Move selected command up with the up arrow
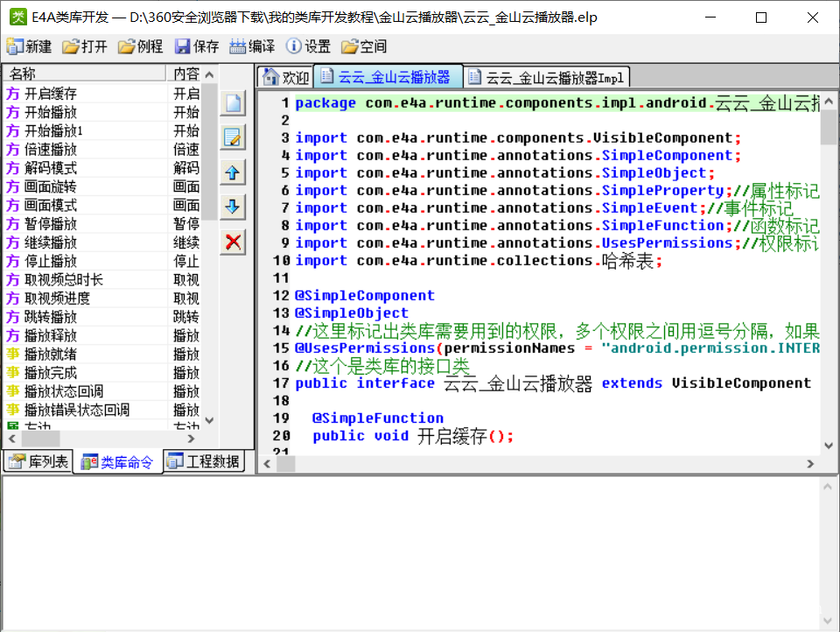Viewport: 840px width, 632px height. coord(233,172)
